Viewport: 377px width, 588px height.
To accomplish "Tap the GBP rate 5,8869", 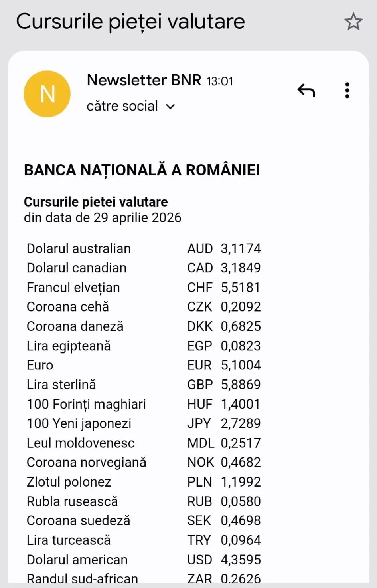I will click(x=241, y=385).
